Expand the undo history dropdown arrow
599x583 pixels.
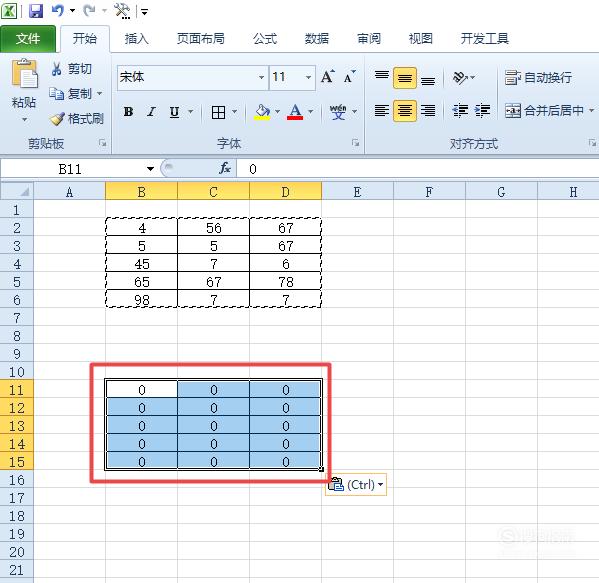(x=72, y=11)
